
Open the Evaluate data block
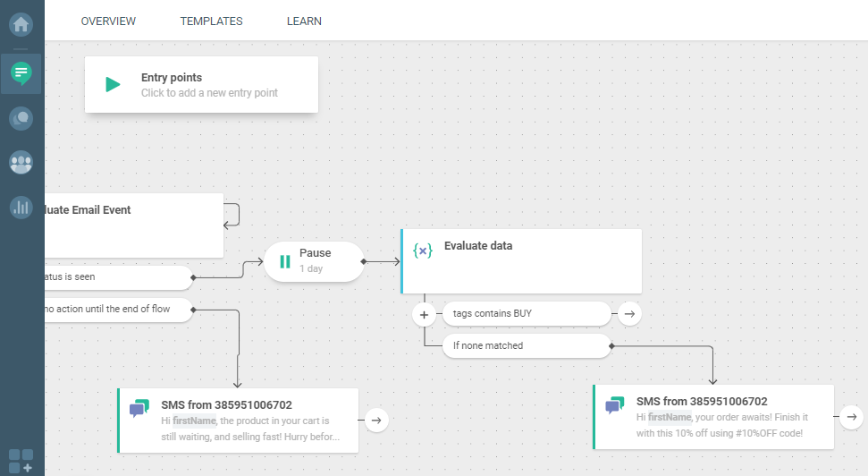click(527, 260)
